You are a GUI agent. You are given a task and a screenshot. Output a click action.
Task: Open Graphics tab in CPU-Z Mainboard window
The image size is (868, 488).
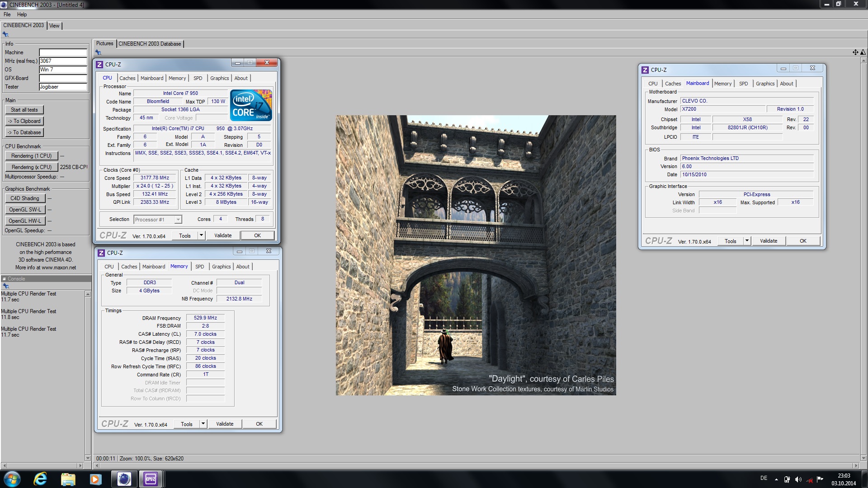(x=765, y=84)
